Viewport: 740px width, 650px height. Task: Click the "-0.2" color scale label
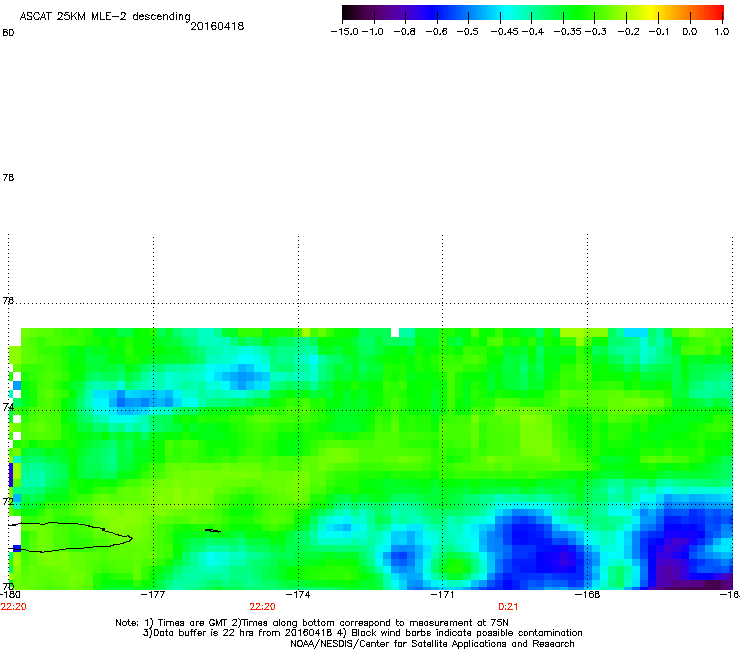629,32
